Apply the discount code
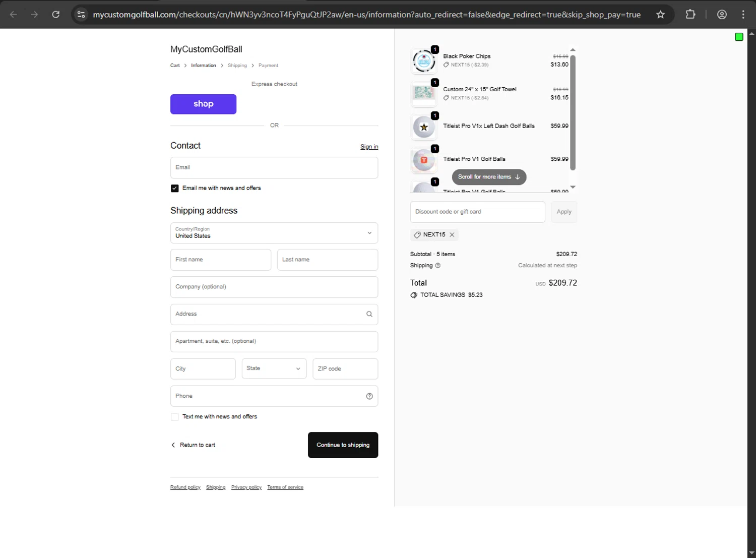Image resolution: width=756 pixels, height=558 pixels. (x=564, y=212)
